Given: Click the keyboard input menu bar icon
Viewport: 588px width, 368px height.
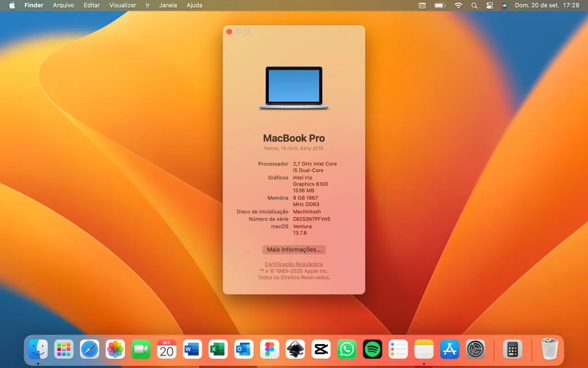Looking at the screenshot, I should 422,6.
